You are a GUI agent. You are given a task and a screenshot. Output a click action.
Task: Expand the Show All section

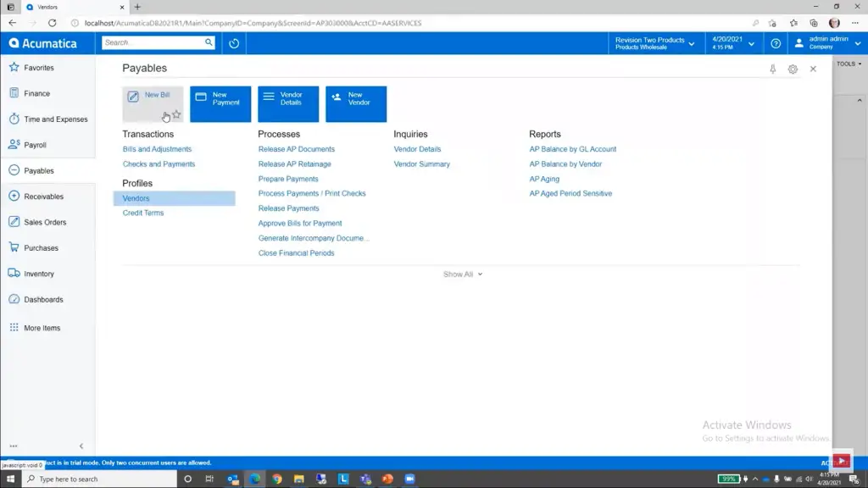463,274
